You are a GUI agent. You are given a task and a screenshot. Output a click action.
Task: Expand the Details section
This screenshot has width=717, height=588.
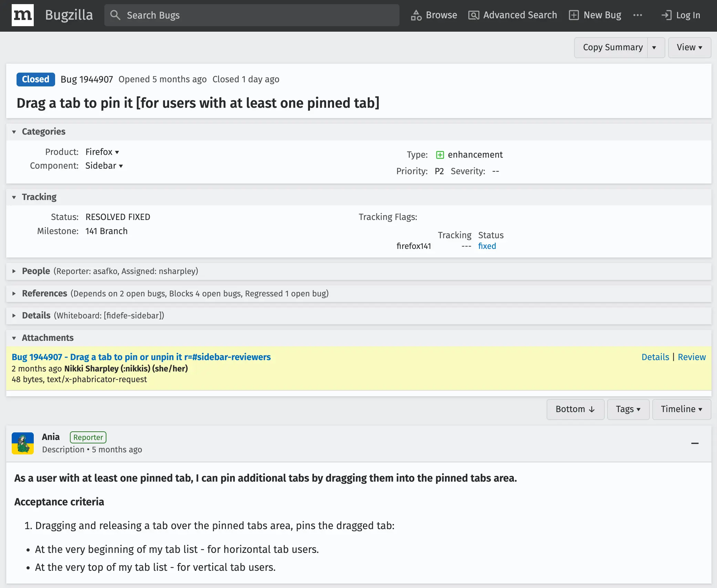click(x=14, y=316)
